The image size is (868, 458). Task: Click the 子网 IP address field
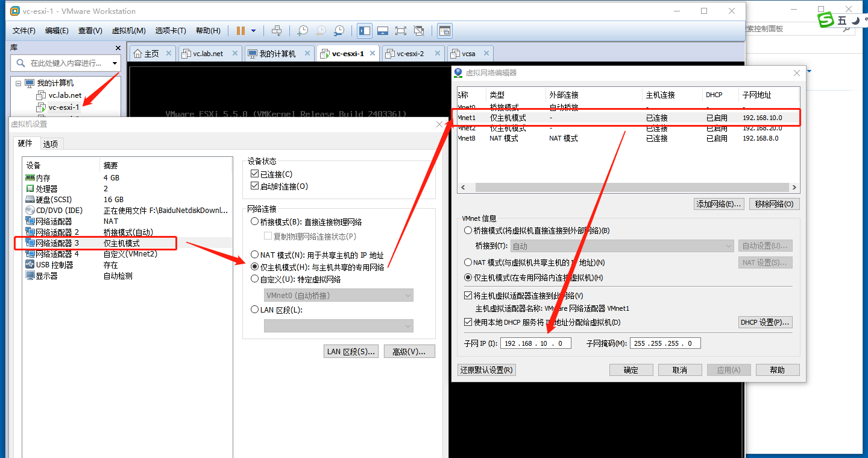tap(535, 343)
